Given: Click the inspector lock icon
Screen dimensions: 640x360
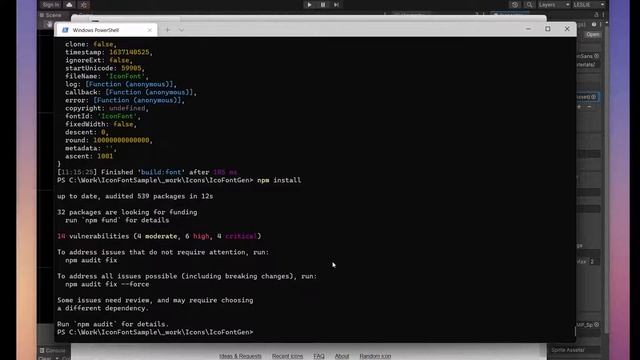Looking at the screenshot, I should [596, 15].
